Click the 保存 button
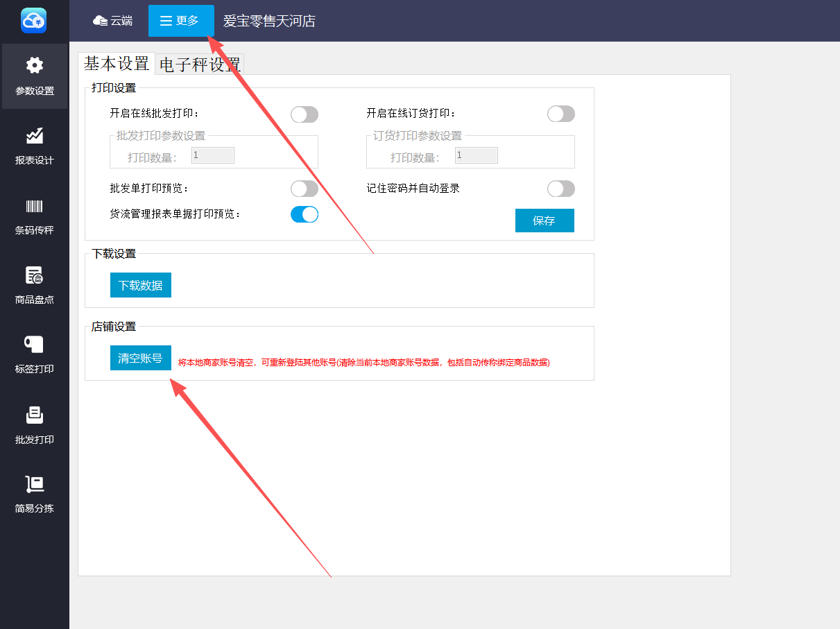The image size is (840, 629). (545, 221)
